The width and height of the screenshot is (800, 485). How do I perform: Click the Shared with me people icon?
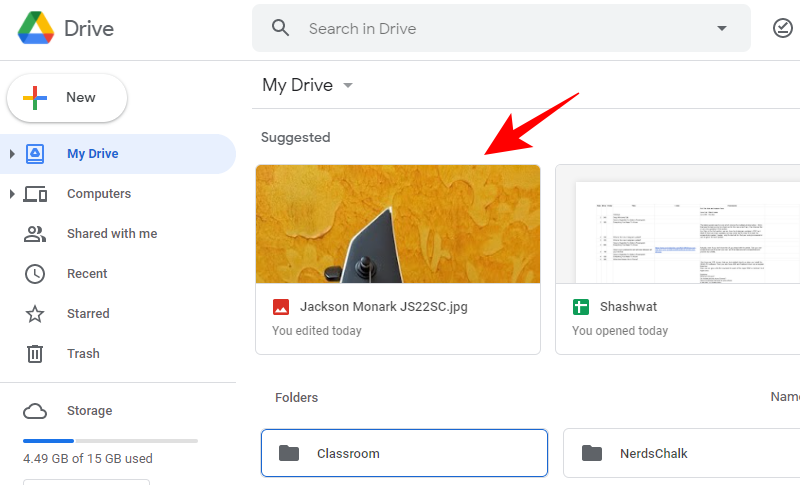pos(35,234)
